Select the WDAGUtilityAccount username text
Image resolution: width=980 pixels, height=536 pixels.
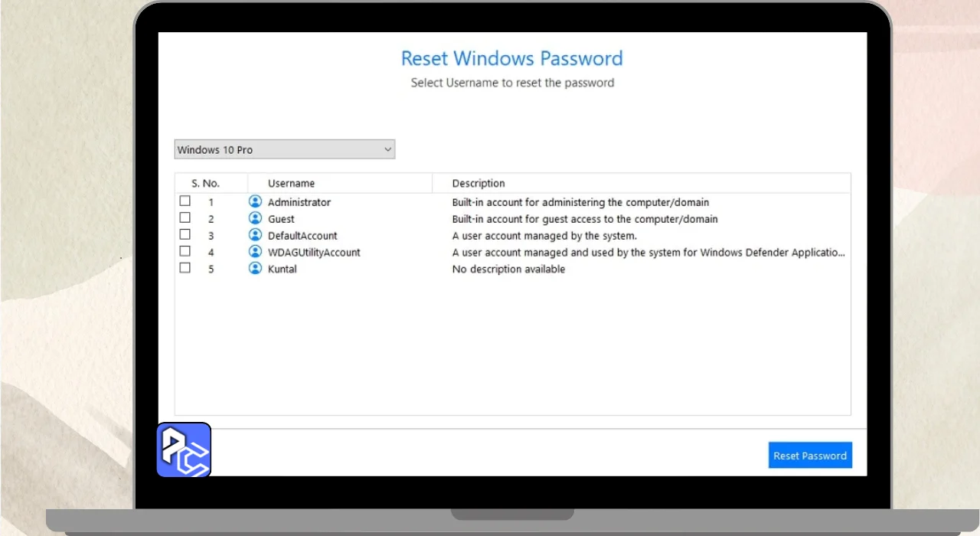pyautogui.click(x=314, y=253)
